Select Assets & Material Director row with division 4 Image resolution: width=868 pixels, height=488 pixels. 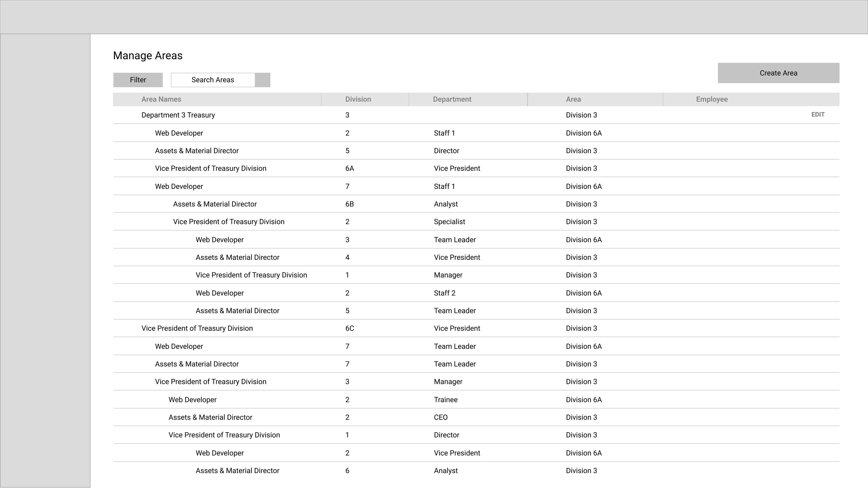click(x=237, y=257)
